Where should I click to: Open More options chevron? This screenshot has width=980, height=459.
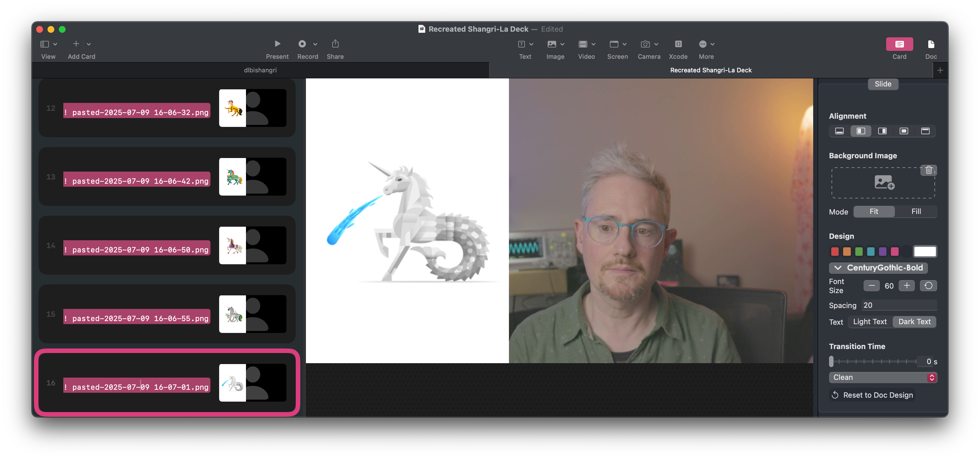713,44
